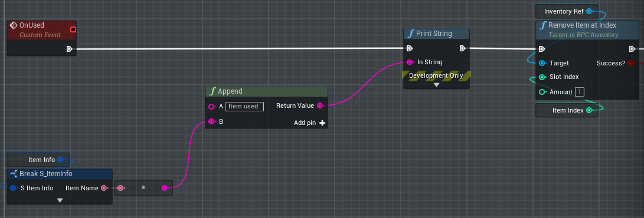This screenshot has width=644, height=218.
Task: Click the Print String output execution pin
Action: point(462,48)
